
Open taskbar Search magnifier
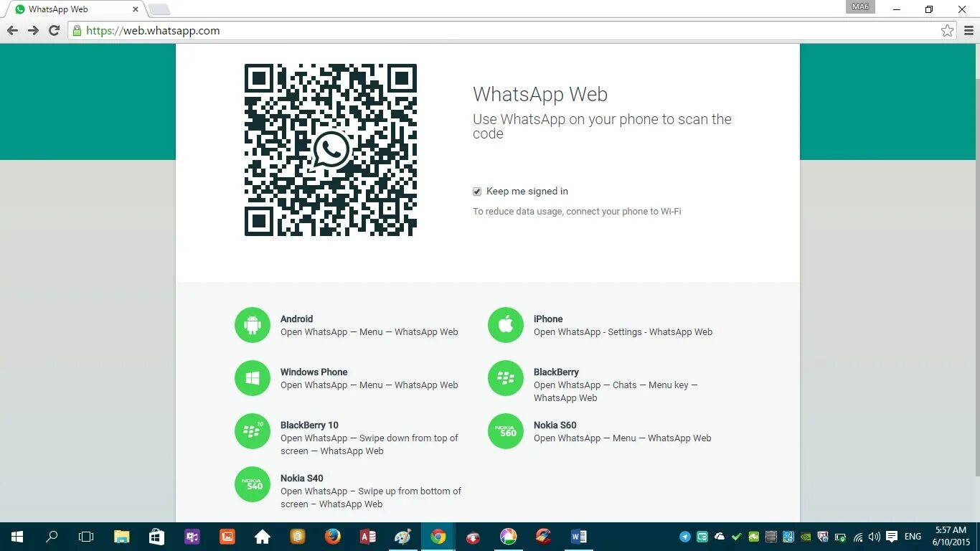tap(52, 537)
